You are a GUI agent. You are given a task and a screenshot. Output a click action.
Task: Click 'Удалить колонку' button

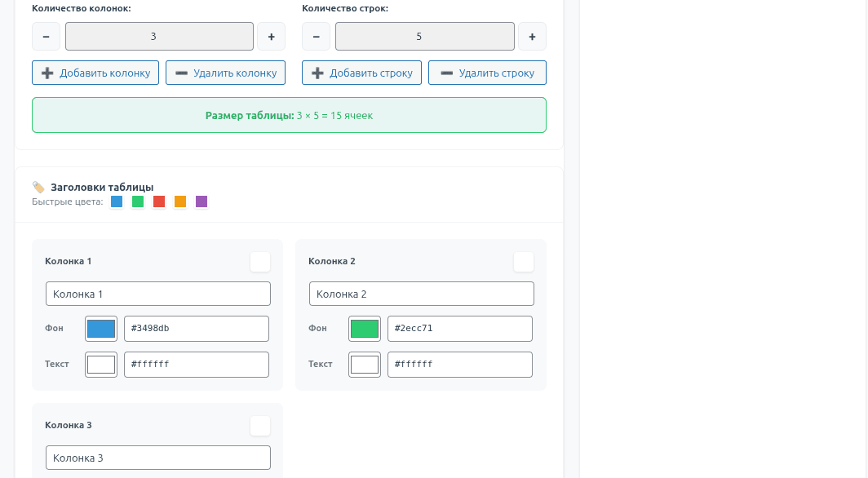225,73
